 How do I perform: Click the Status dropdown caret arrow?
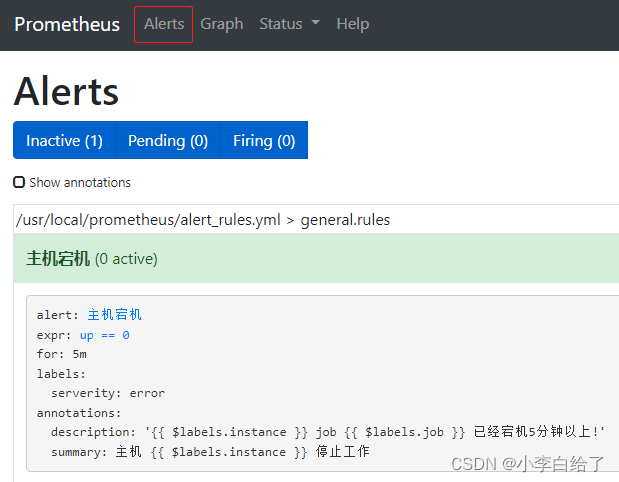click(x=315, y=23)
